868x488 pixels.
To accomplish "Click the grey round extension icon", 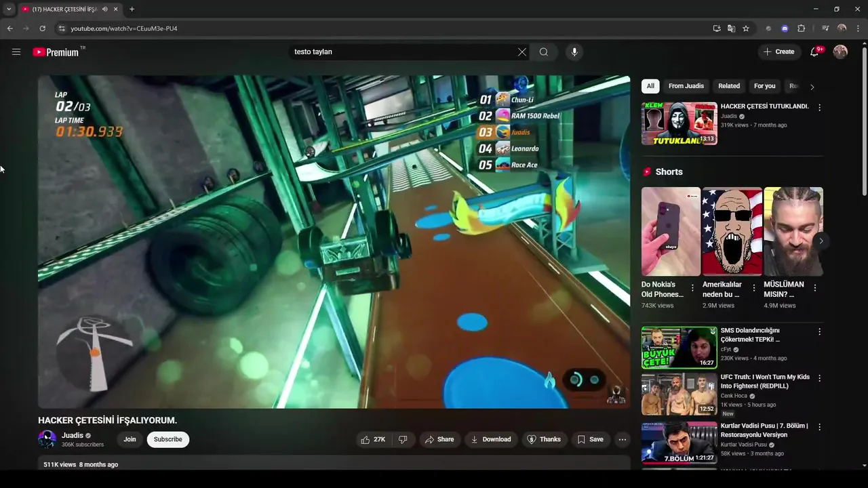I will pyautogui.click(x=768, y=28).
